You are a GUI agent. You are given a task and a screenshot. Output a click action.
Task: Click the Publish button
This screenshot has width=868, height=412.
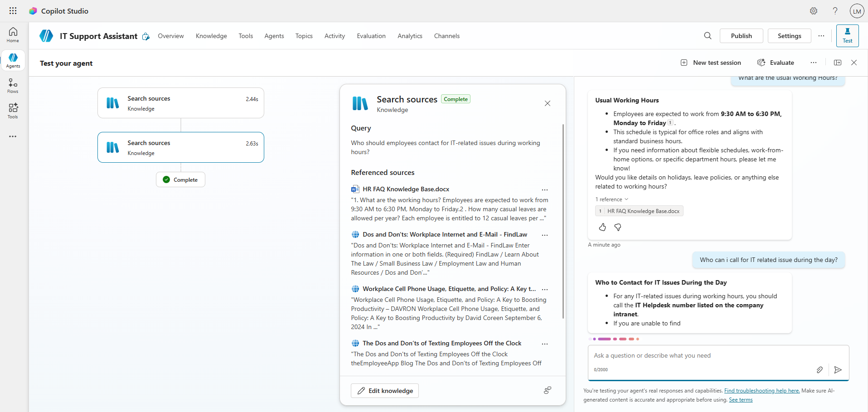coord(741,35)
